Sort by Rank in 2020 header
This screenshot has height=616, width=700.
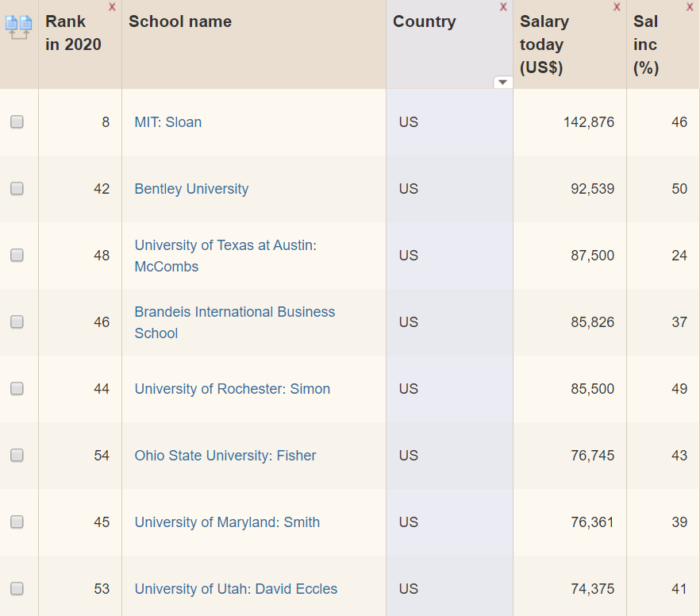tap(73, 33)
